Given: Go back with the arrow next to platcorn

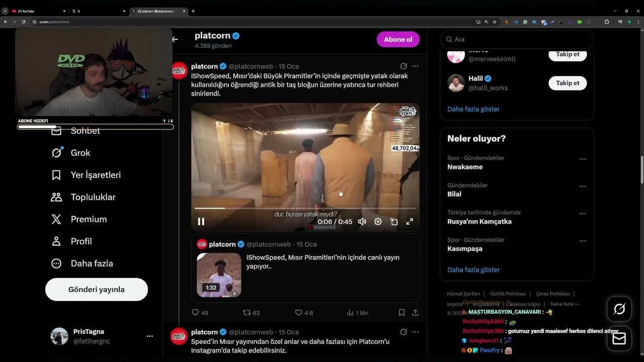Looking at the screenshot, I should coord(175,39).
